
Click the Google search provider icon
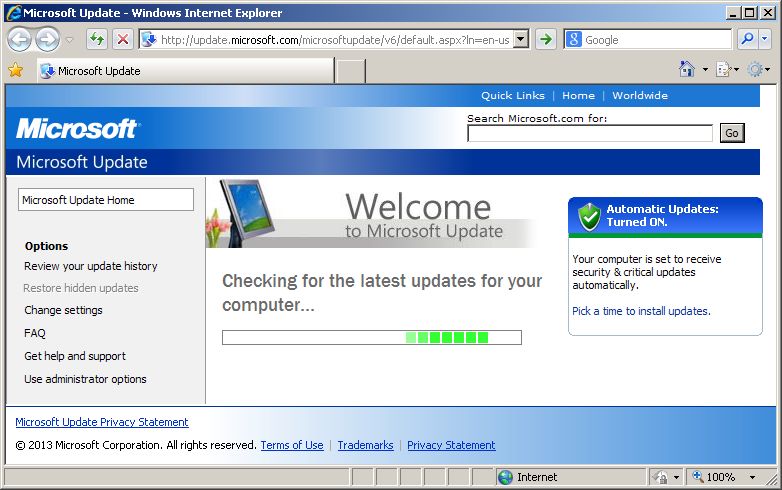(574, 39)
